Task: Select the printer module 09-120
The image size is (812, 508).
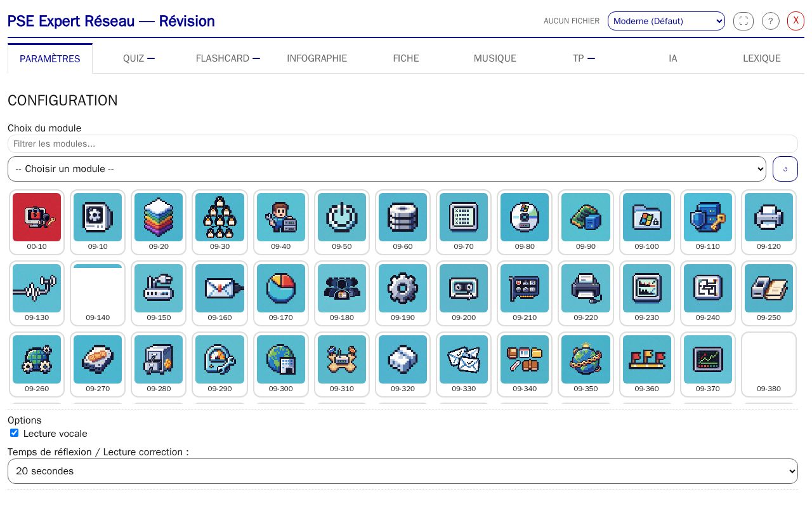Action: 769,222
